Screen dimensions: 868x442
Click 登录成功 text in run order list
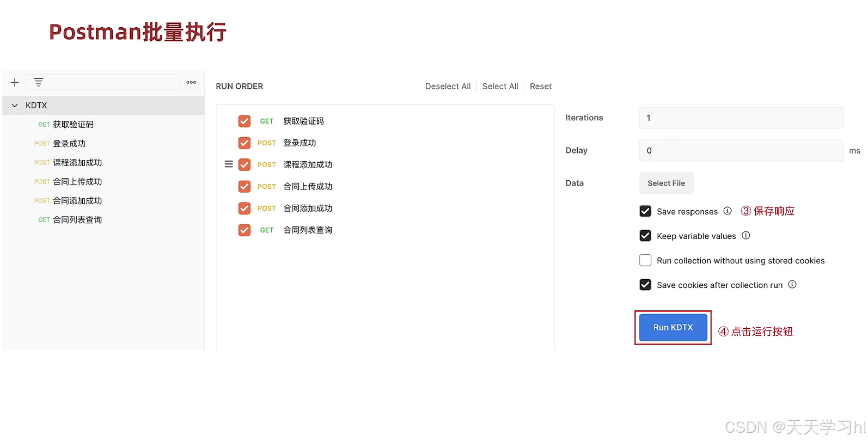299,143
